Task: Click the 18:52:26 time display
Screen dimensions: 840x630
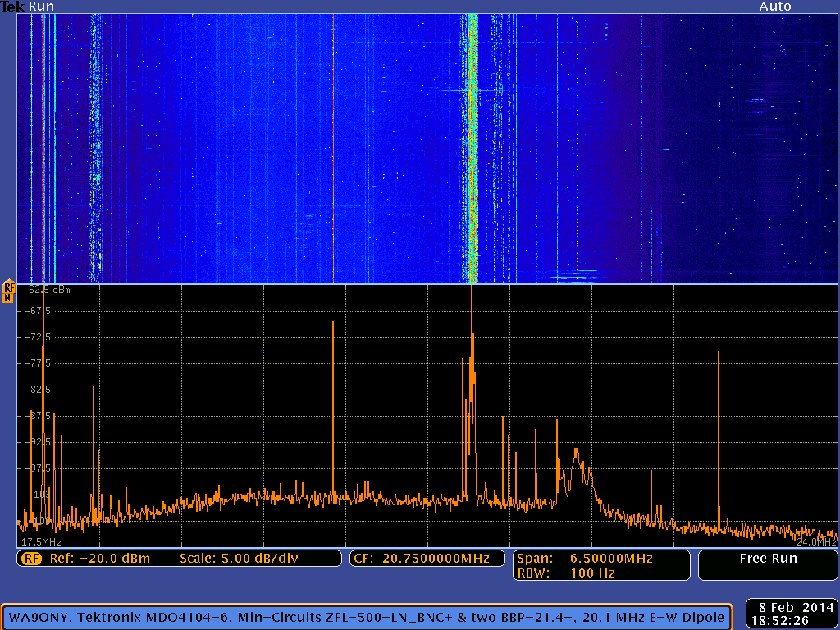Action: (x=780, y=621)
